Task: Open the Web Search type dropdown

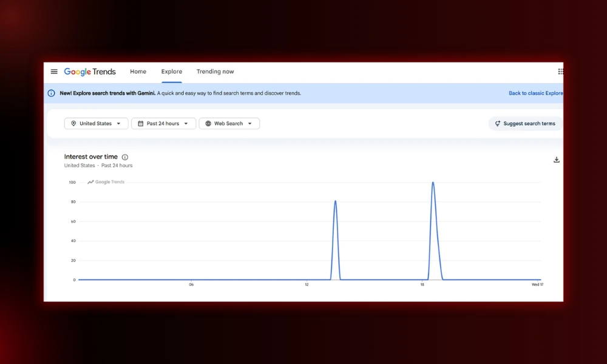Action: point(229,123)
